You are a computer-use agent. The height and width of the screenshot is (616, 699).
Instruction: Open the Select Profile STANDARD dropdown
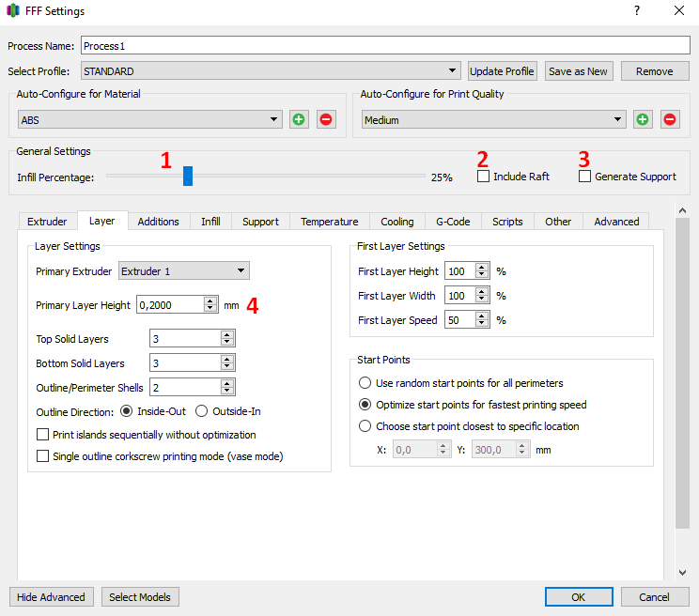click(x=271, y=70)
